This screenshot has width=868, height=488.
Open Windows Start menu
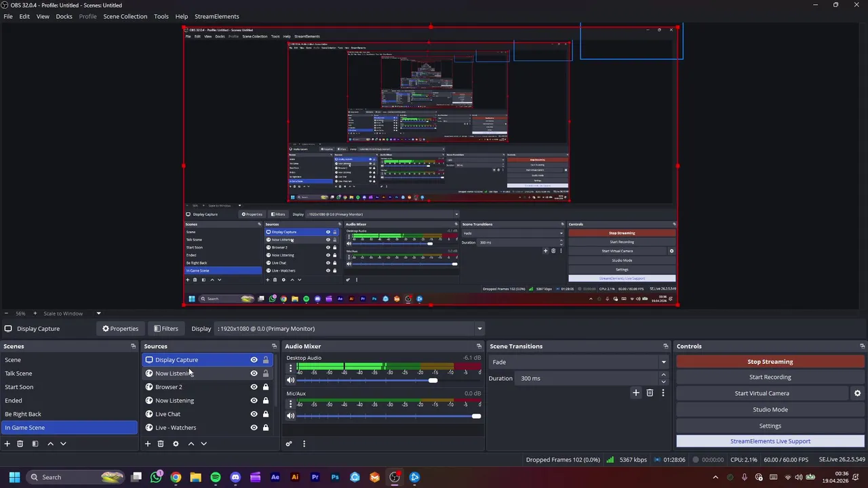pyautogui.click(x=14, y=477)
